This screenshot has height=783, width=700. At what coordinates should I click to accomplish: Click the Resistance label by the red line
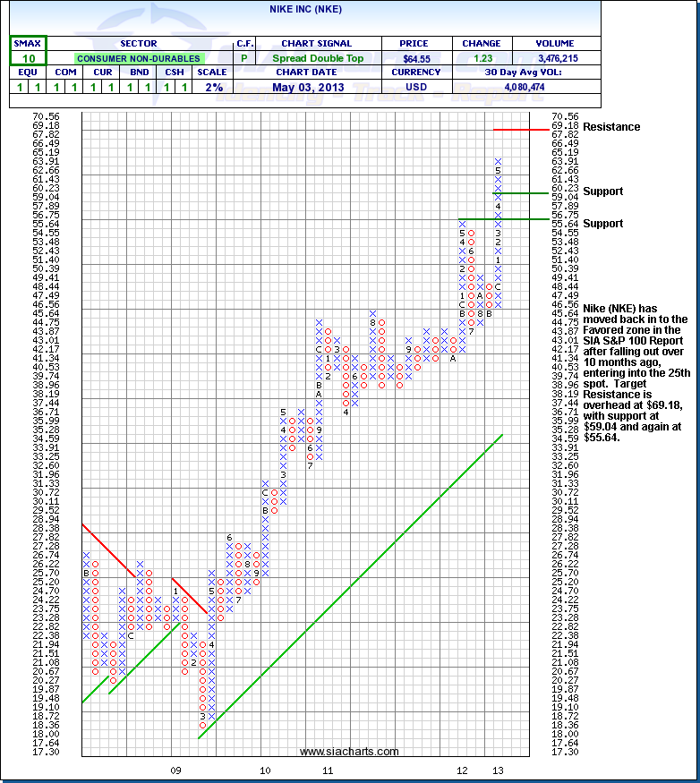pos(611,127)
